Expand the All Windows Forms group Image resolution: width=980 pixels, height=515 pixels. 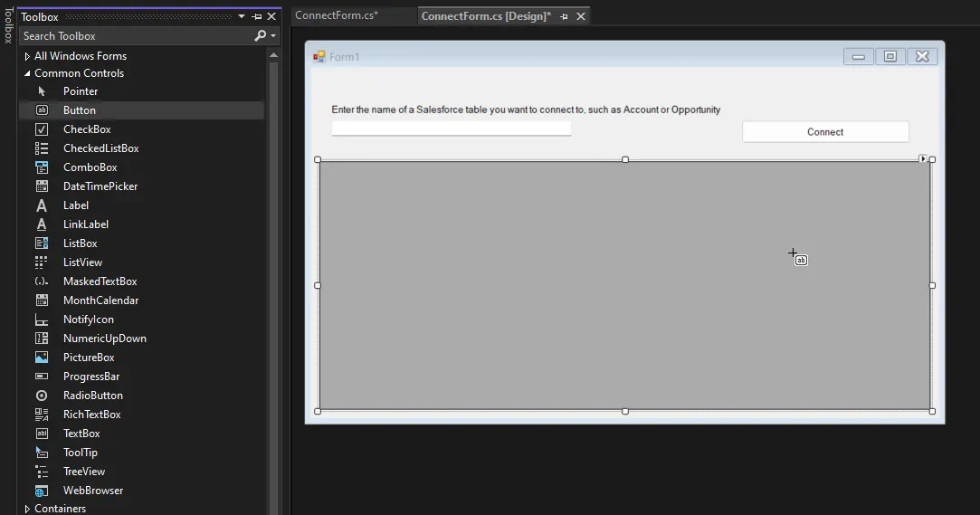[x=27, y=56]
